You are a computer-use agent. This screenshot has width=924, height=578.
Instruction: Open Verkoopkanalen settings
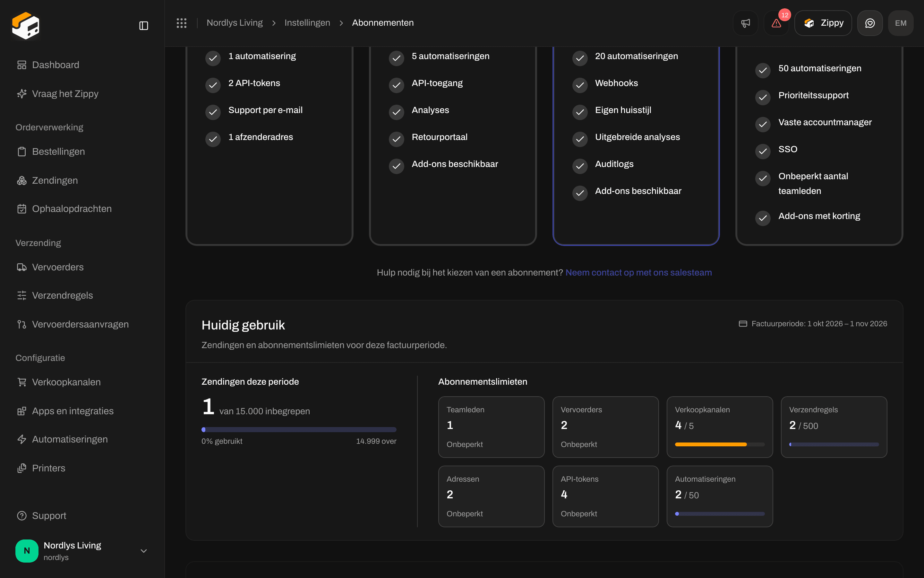point(82,382)
